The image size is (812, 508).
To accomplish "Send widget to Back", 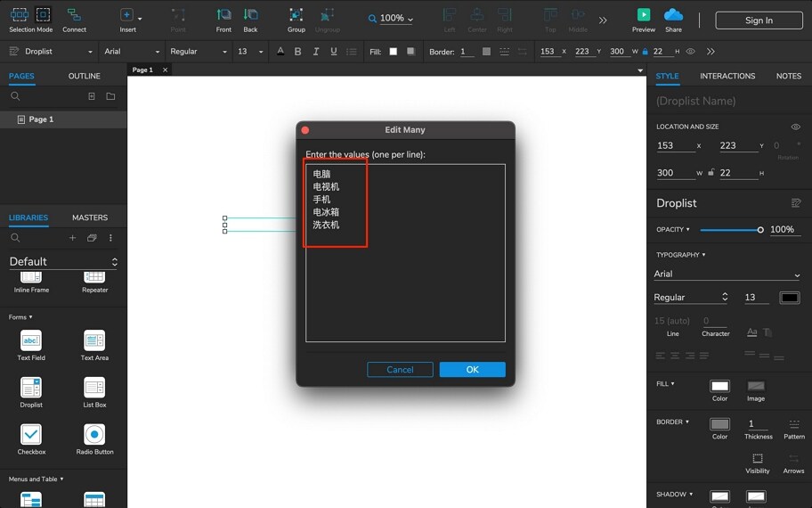I will coord(251,20).
